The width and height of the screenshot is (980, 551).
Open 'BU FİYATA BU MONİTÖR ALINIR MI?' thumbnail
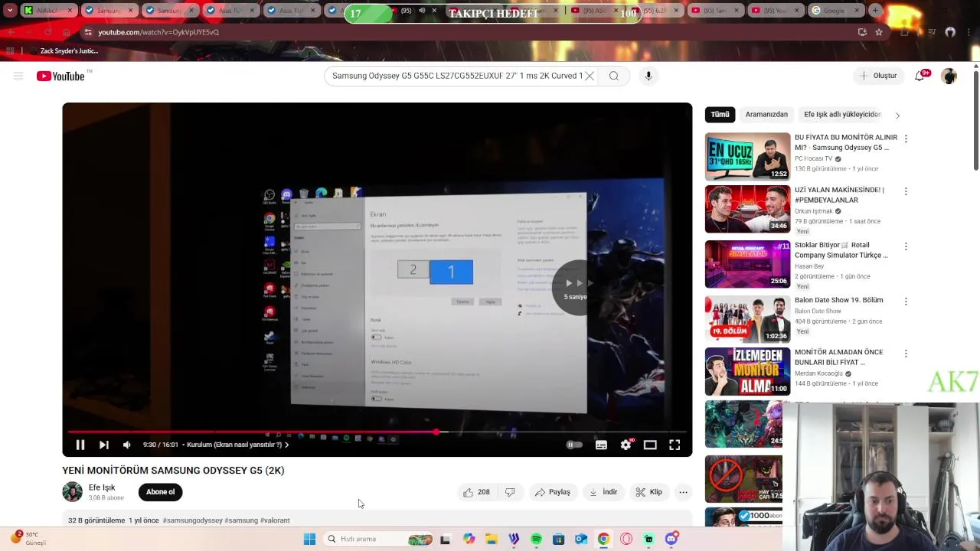pos(747,157)
